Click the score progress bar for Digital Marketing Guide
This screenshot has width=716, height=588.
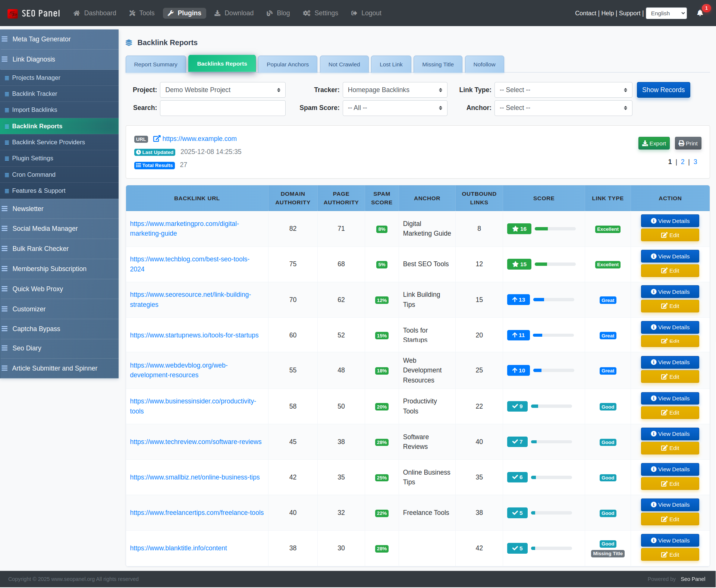point(555,229)
